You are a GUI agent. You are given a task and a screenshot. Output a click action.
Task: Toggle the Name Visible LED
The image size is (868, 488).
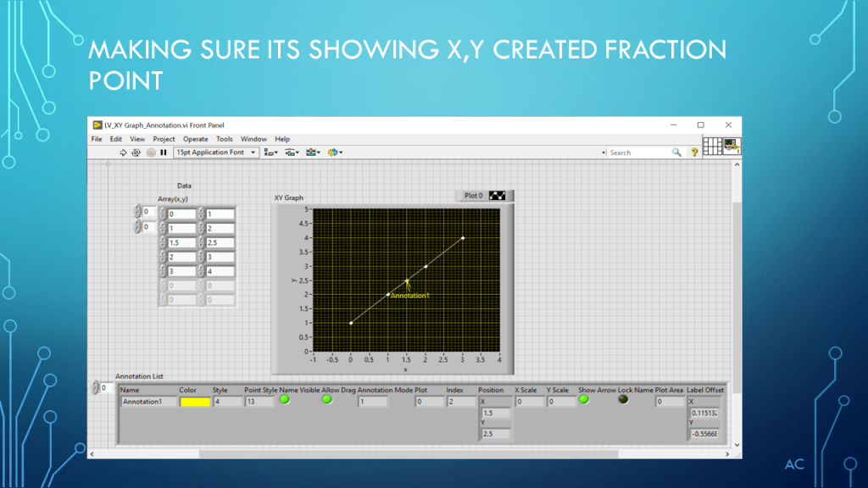(x=285, y=400)
